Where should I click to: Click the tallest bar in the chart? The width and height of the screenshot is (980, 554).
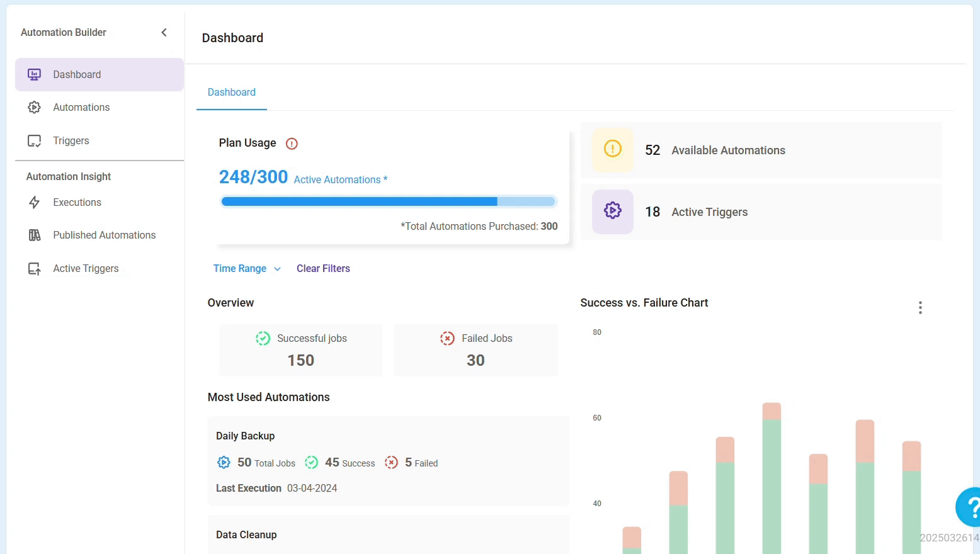click(x=772, y=478)
